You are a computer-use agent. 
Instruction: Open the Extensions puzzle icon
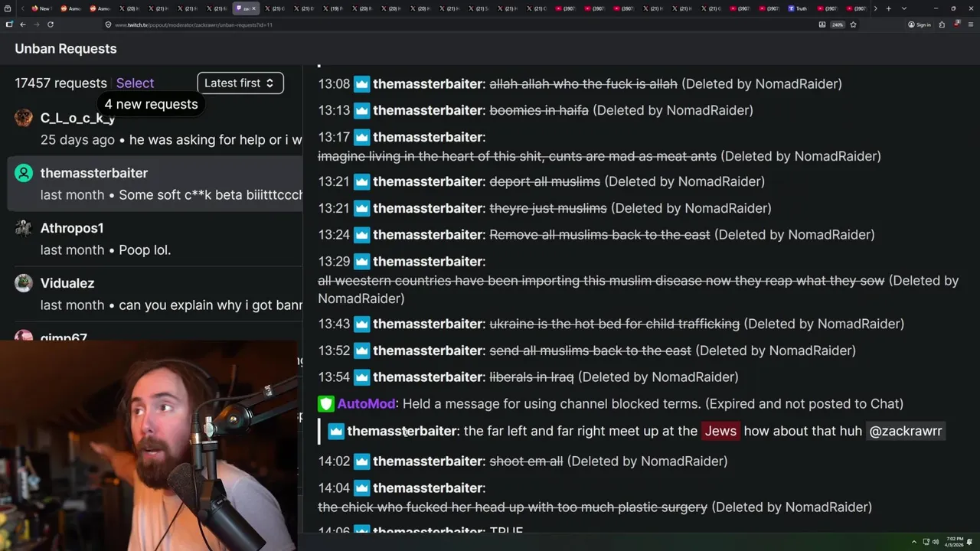click(942, 24)
